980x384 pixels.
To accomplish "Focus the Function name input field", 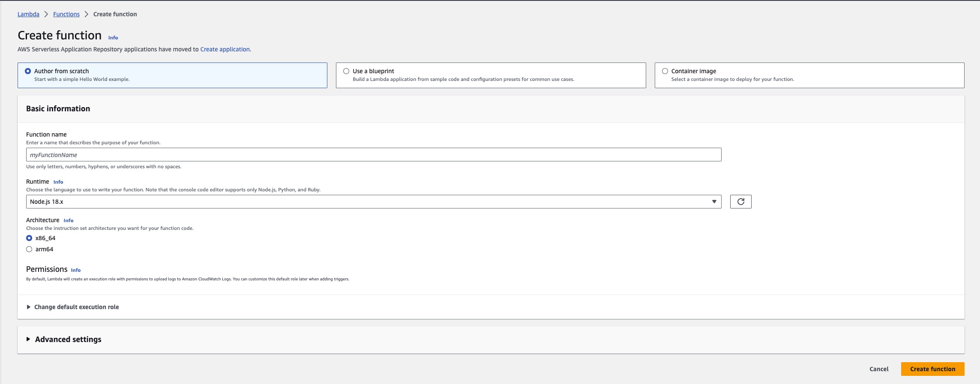I will click(373, 155).
